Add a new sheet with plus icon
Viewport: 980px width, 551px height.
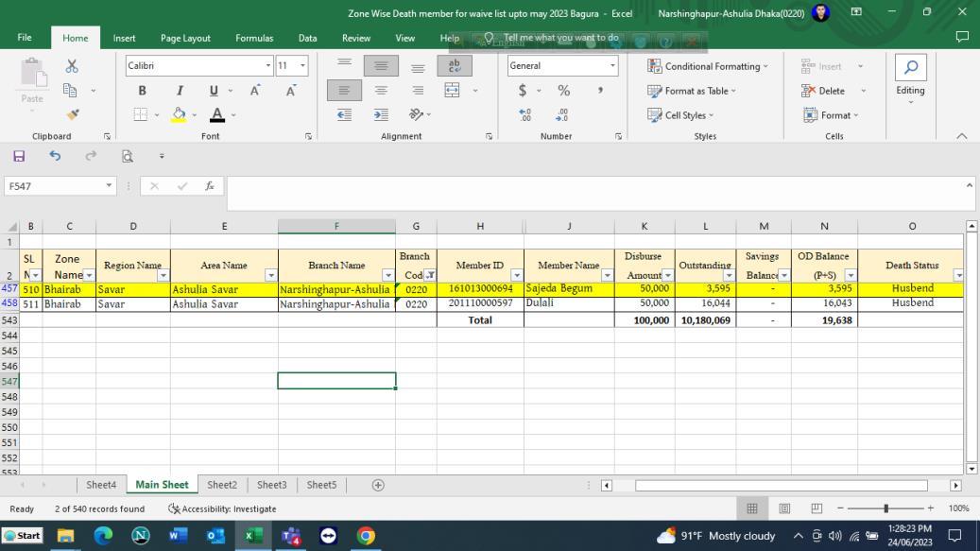(378, 486)
